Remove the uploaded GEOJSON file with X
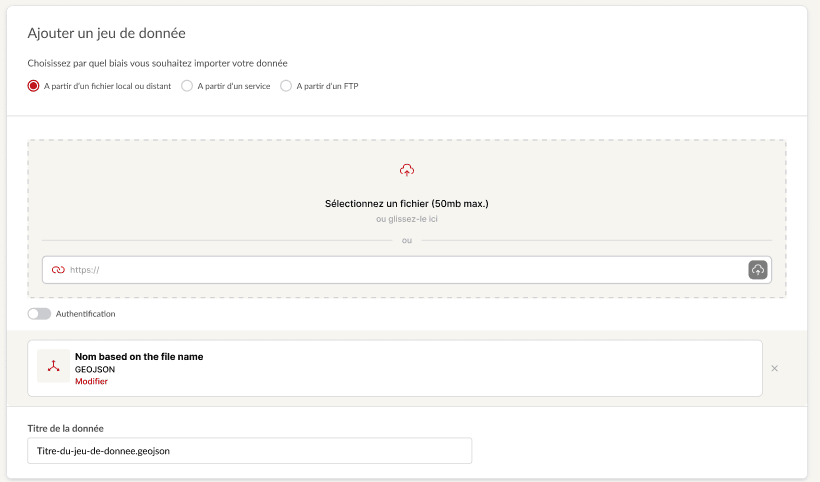This screenshot has height=482, width=820. click(775, 369)
